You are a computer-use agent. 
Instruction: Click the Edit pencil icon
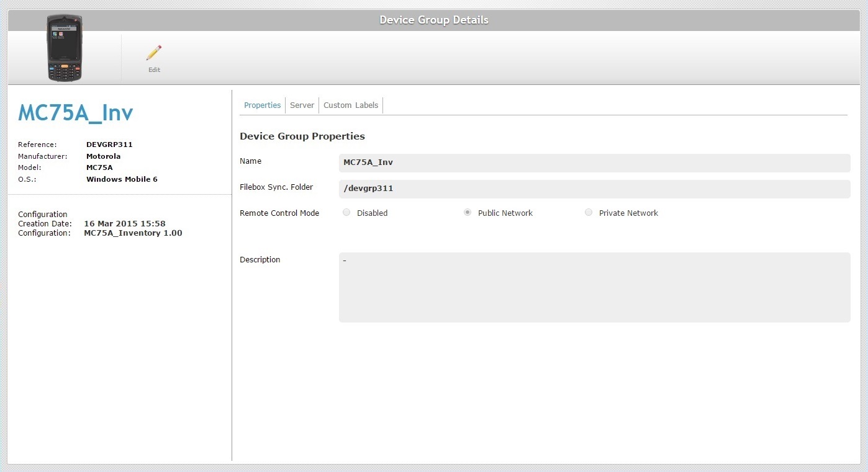(154, 53)
